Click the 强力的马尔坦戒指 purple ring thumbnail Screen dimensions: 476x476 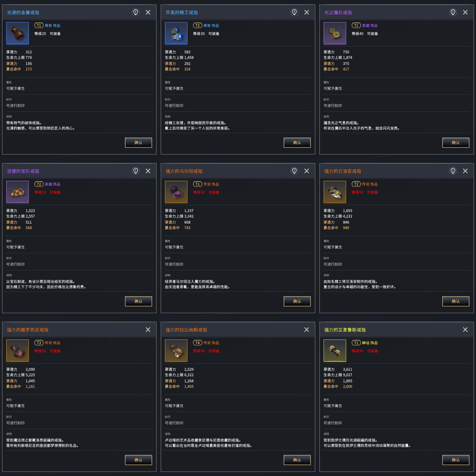[176, 192]
